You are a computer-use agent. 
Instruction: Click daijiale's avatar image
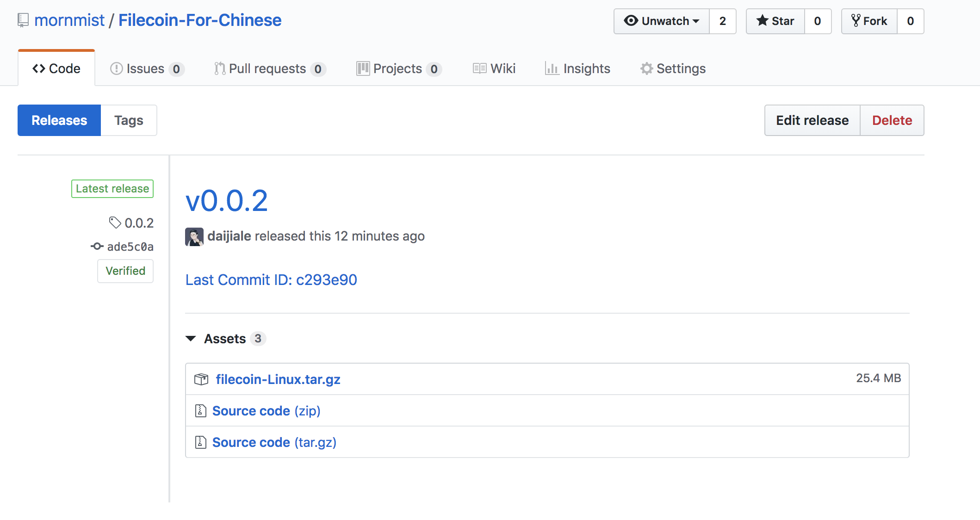click(x=194, y=236)
